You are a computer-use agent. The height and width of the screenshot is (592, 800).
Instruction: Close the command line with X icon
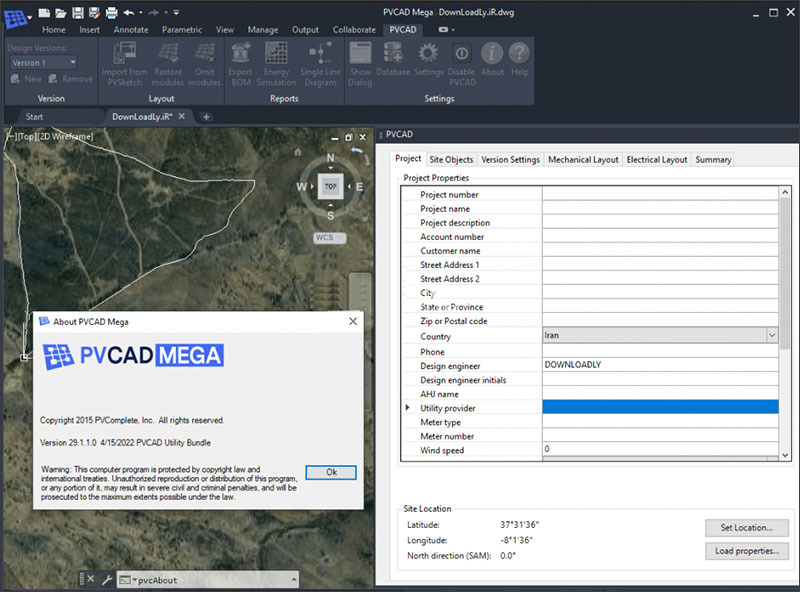click(x=90, y=579)
